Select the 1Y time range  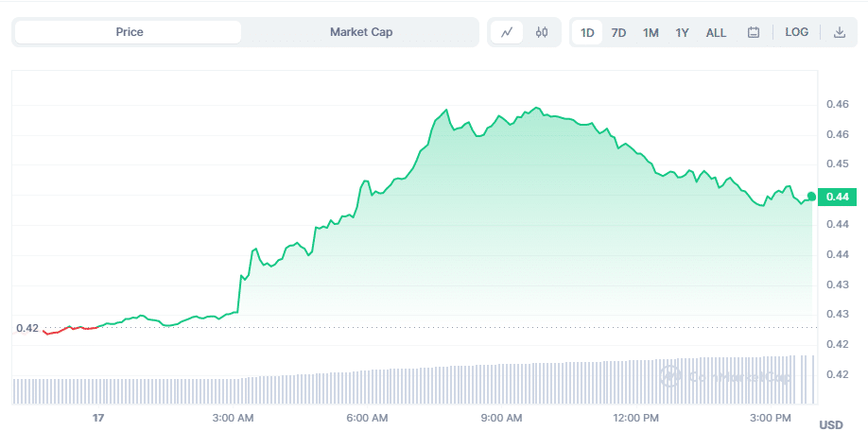tap(682, 32)
